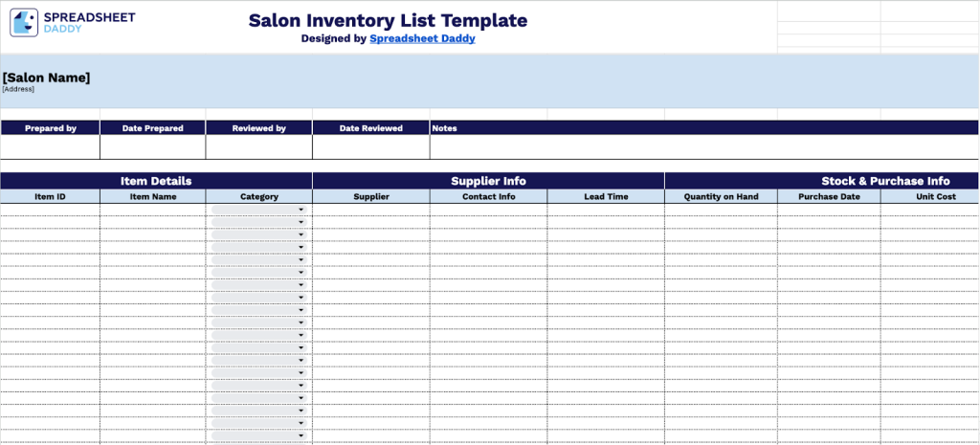
Task: Click the Stock & Purchase Info header
Action: click(884, 181)
